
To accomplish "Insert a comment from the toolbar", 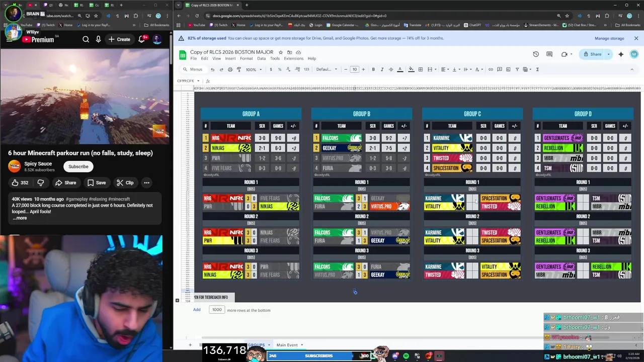I will 499,69.
